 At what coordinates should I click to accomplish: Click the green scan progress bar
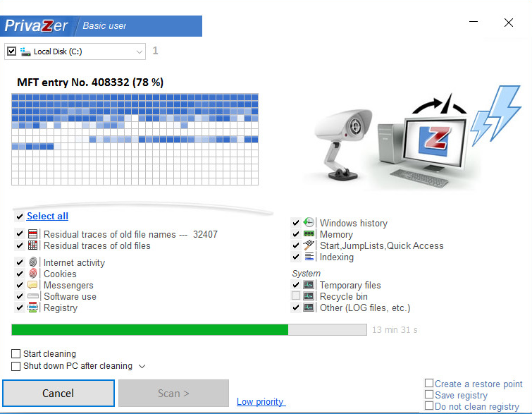click(x=189, y=329)
